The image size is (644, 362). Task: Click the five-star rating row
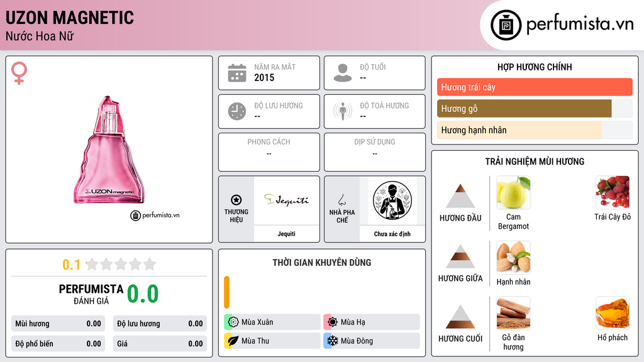coord(121,264)
